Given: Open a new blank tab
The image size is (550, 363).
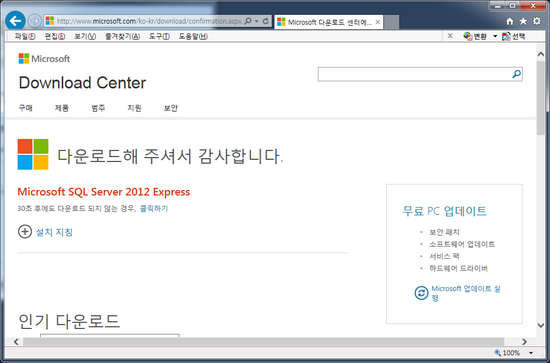Looking at the screenshot, I should [x=391, y=22].
